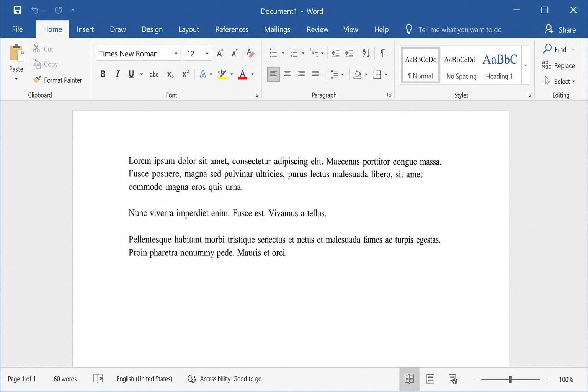Redo the last action
The image size is (588, 392).
coord(58,10)
